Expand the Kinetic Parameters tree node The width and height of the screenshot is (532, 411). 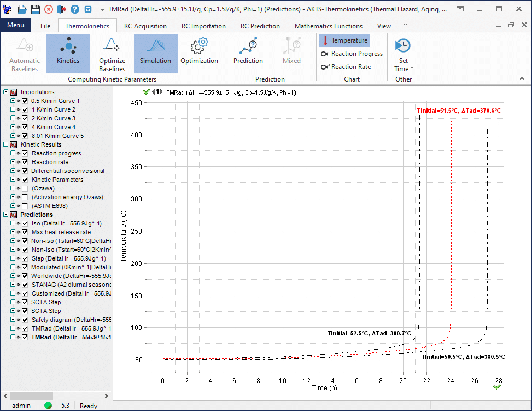tap(13, 180)
